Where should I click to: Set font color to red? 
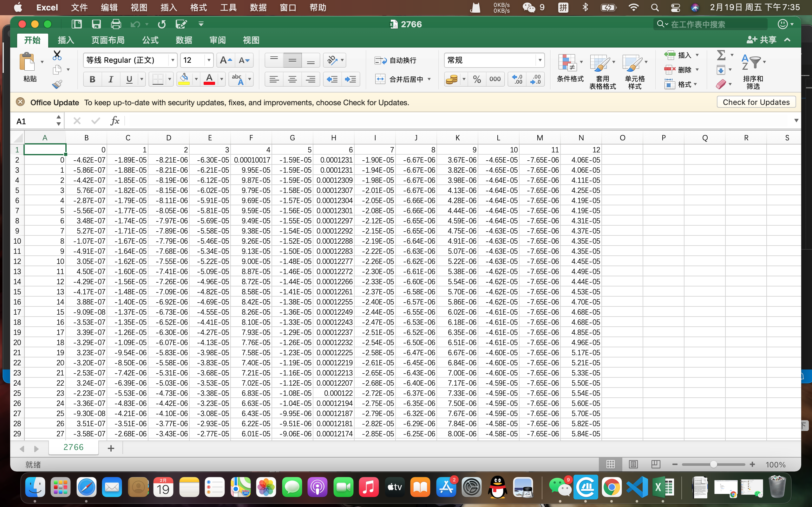tap(209, 79)
